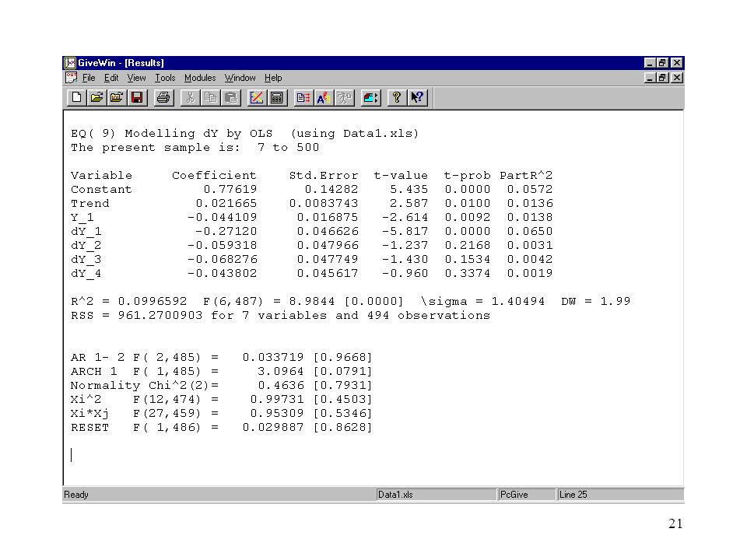Open the View menu
Viewport: 747px width, 560px height.
click(x=136, y=78)
